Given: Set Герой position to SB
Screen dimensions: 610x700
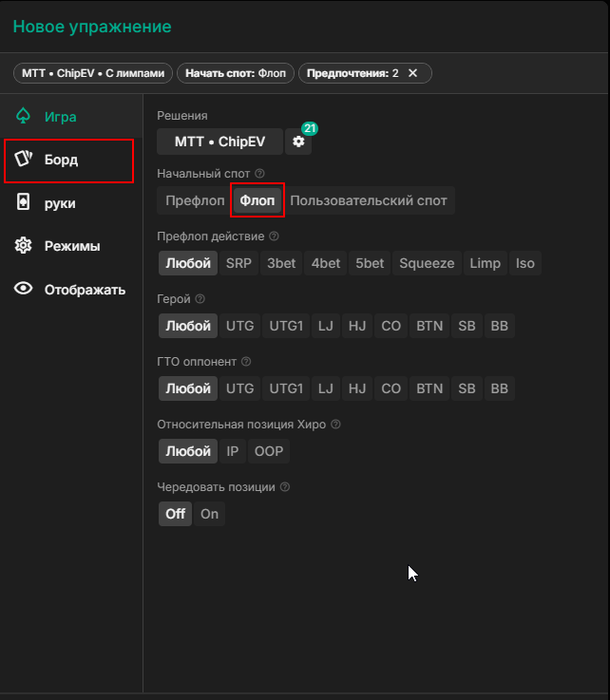Looking at the screenshot, I should (x=467, y=325).
